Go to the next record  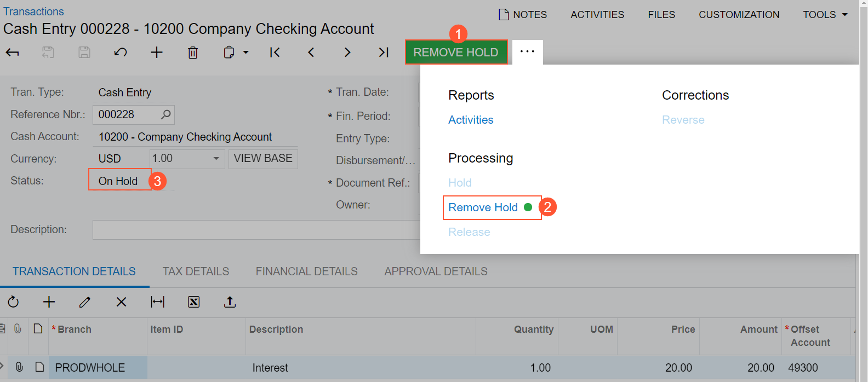point(347,53)
